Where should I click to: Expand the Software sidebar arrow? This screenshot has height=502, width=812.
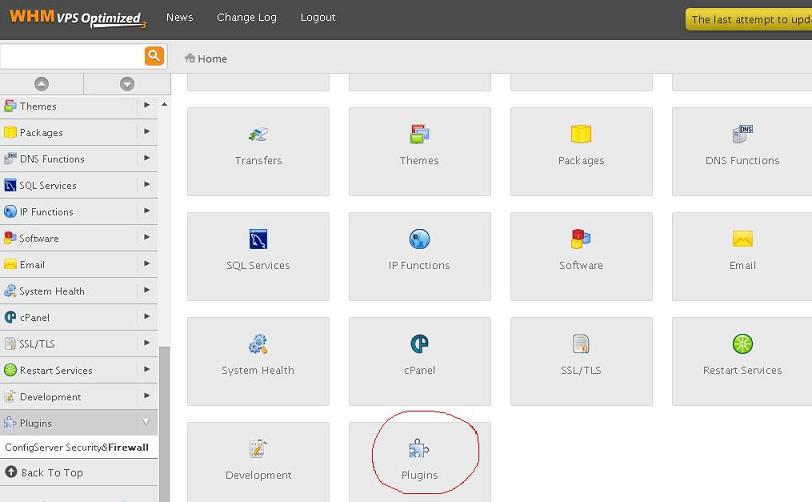(147, 237)
